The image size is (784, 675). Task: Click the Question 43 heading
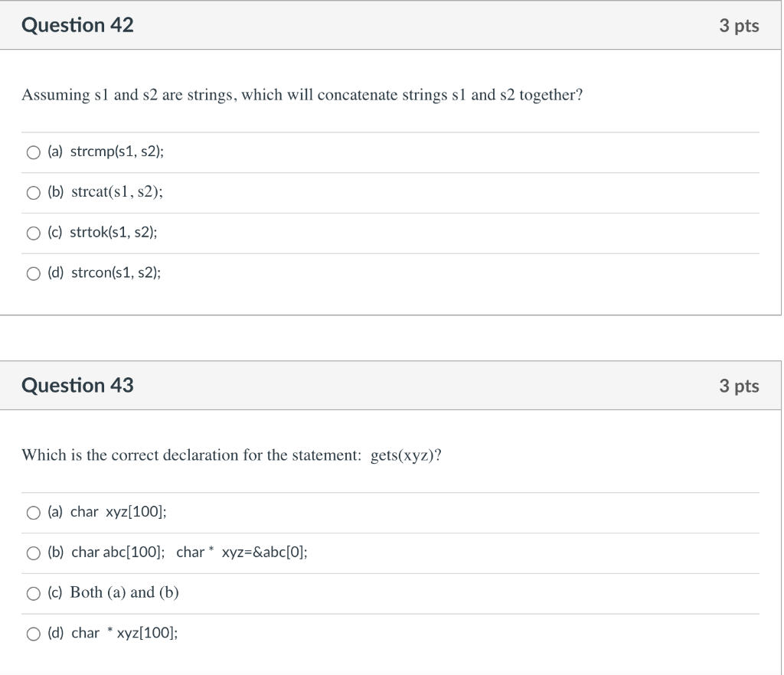coord(77,385)
